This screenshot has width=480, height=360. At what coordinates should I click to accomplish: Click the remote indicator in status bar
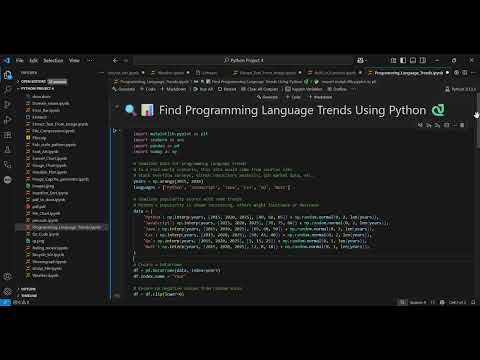[x=5, y=302]
